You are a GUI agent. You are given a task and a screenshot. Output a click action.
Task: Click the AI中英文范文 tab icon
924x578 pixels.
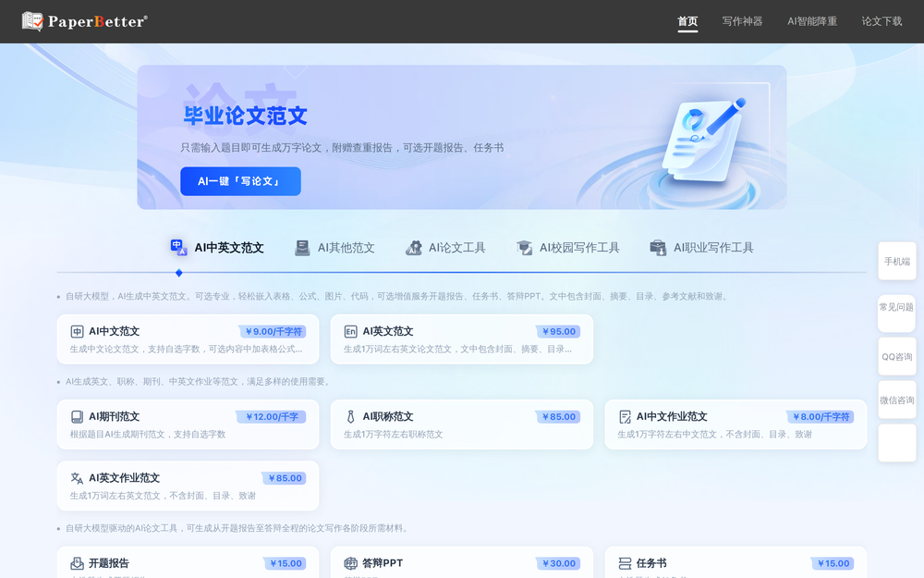[178, 247]
